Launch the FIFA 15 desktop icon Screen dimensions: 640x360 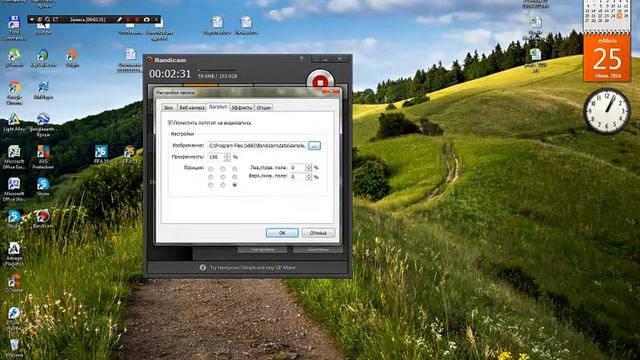point(130,155)
